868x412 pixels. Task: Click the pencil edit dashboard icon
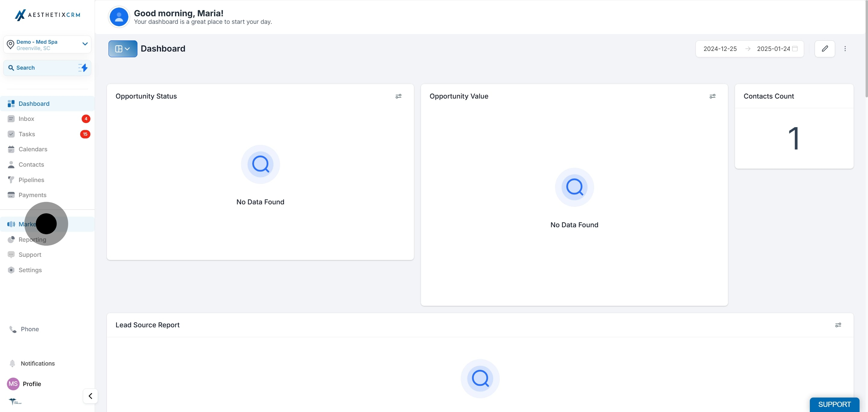(x=825, y=49)
